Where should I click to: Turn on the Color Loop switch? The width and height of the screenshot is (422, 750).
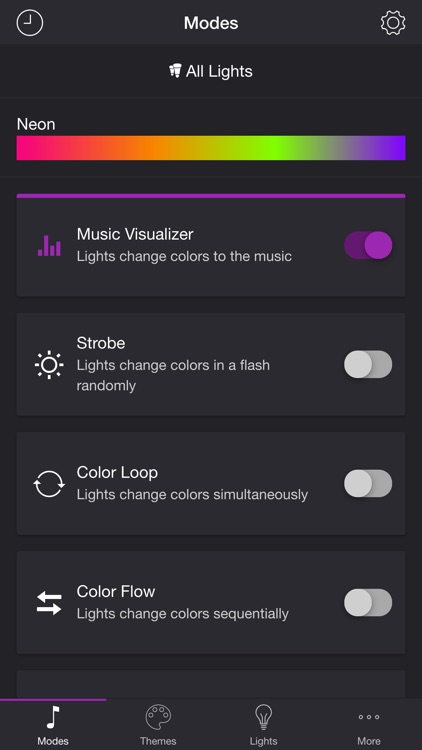[368, 484]
